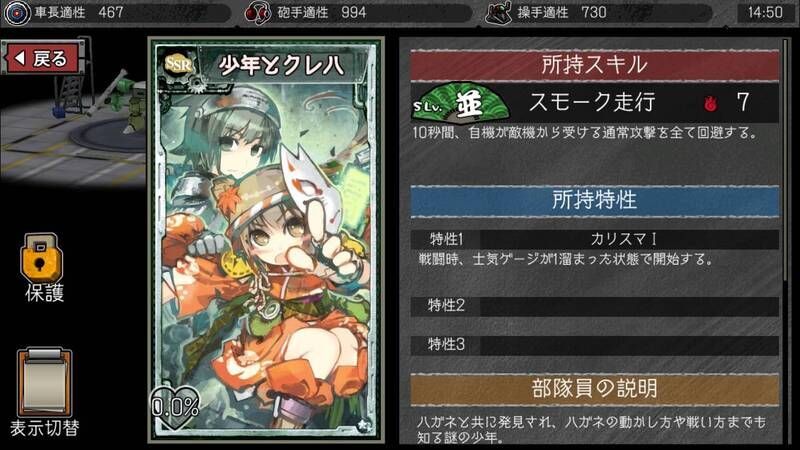
Task: Select the empty 特性2 slot
Action: click(594, 306)
